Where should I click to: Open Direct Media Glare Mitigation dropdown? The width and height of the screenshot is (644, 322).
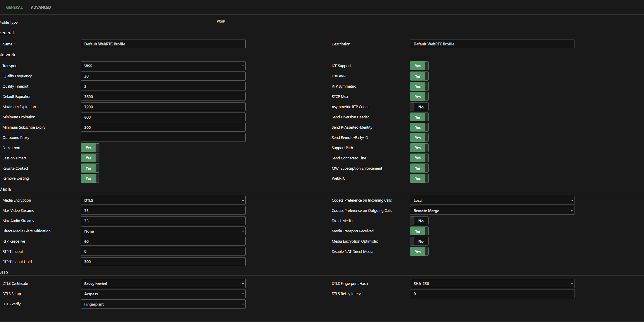(163, 231)
